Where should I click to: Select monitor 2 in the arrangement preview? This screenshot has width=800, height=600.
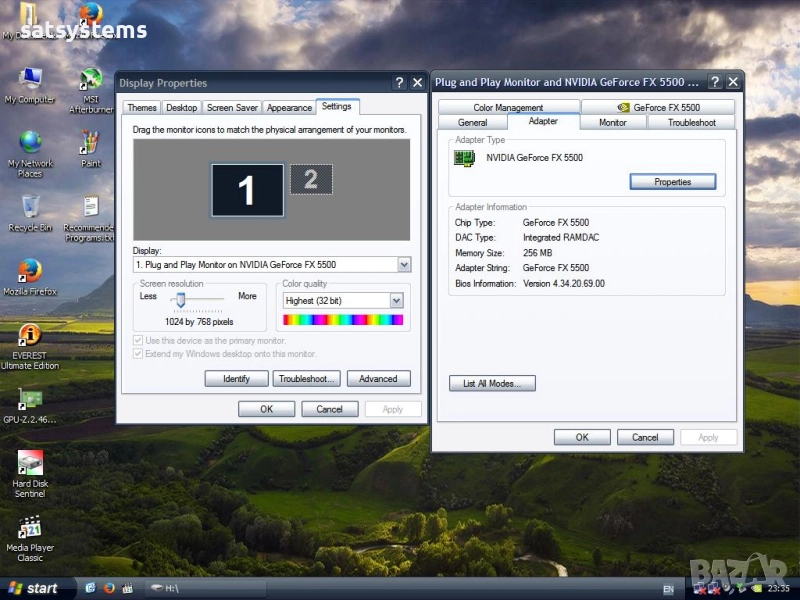click(x=311, y=180)
